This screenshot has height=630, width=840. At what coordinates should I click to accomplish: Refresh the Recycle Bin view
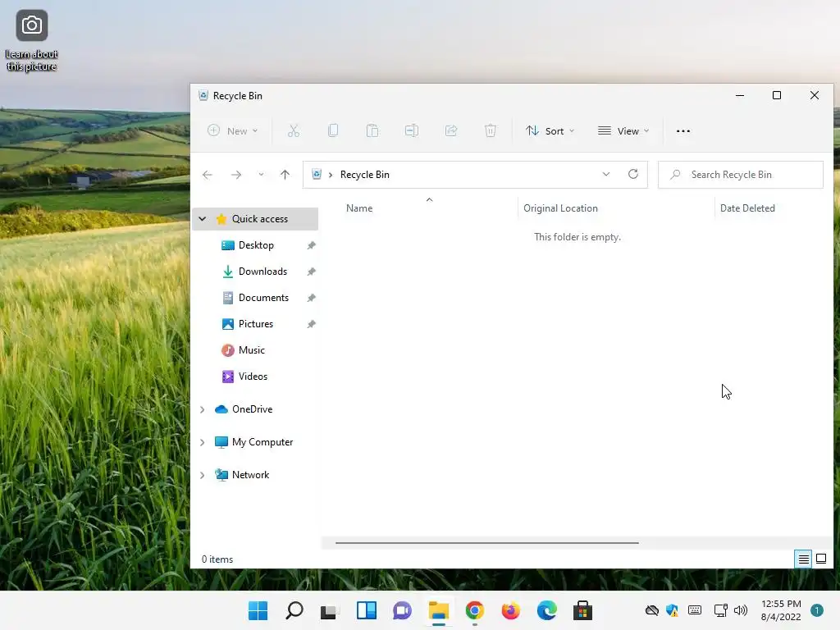(x=633, y=174)
